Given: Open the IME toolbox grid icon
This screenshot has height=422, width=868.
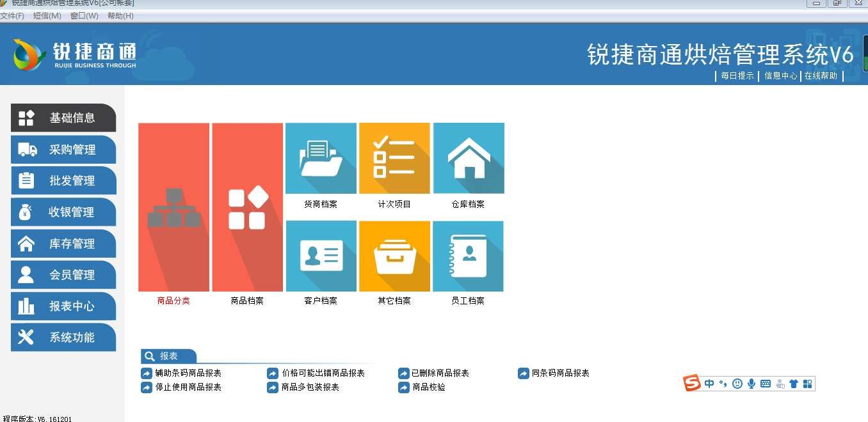Looking at the screenshot, I should (x=807, y=384).
